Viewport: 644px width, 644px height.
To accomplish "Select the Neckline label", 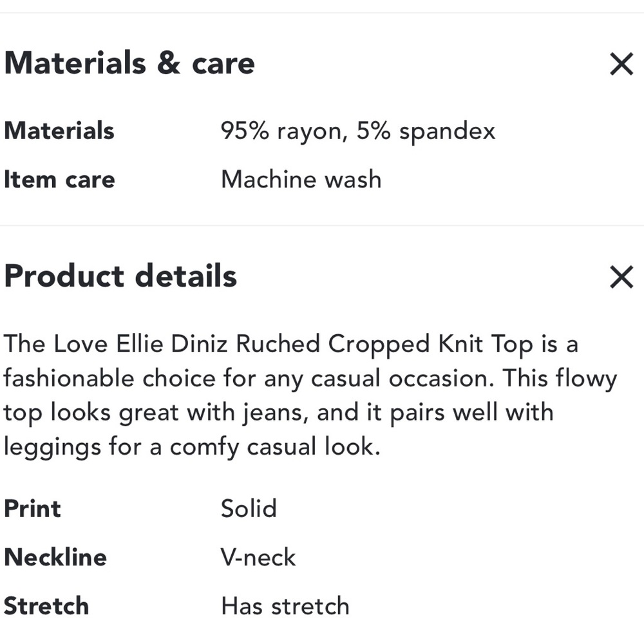I will tap(55, 556).
